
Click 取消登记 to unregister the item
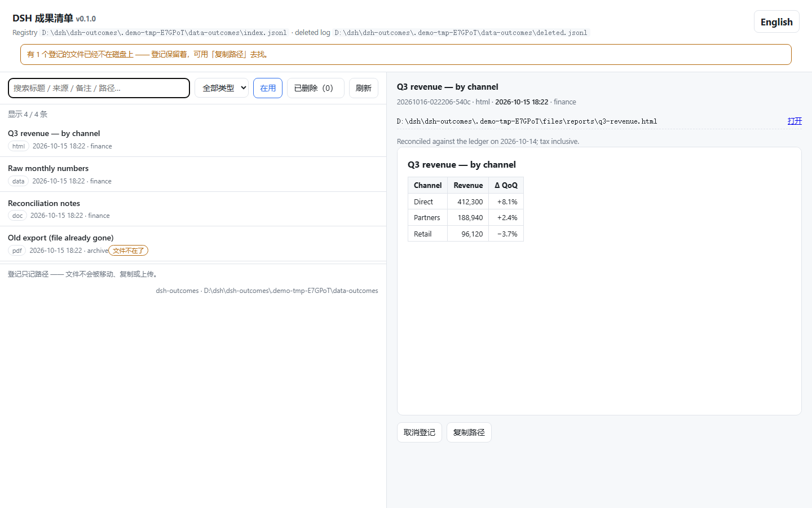click(x=420, y=432)
